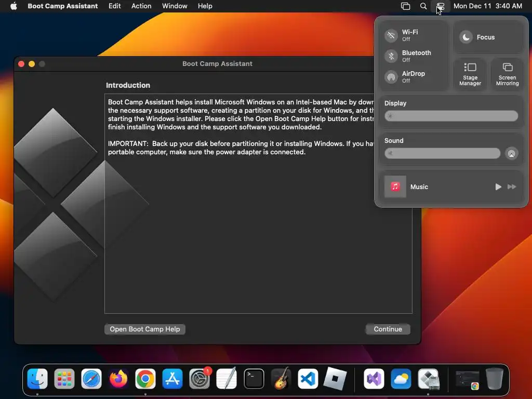Open the Window menu
The width and height of the screenshot is (532, 399).
coord(175,6)
